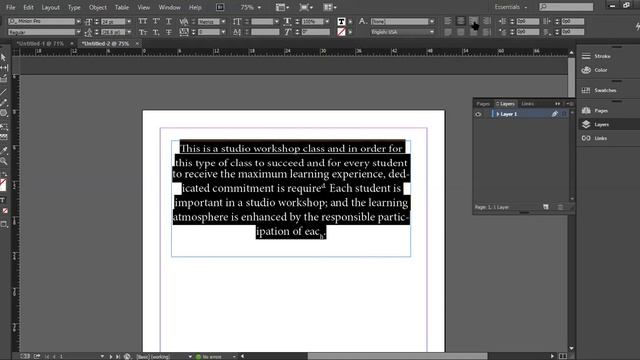Open the Object menu

(x=98, y=7)
